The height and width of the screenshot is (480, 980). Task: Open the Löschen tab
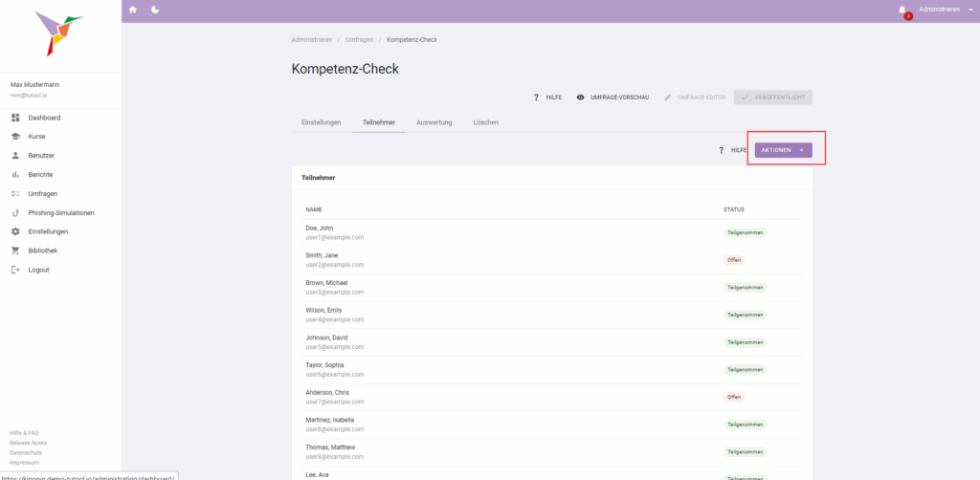pos(485,122)
